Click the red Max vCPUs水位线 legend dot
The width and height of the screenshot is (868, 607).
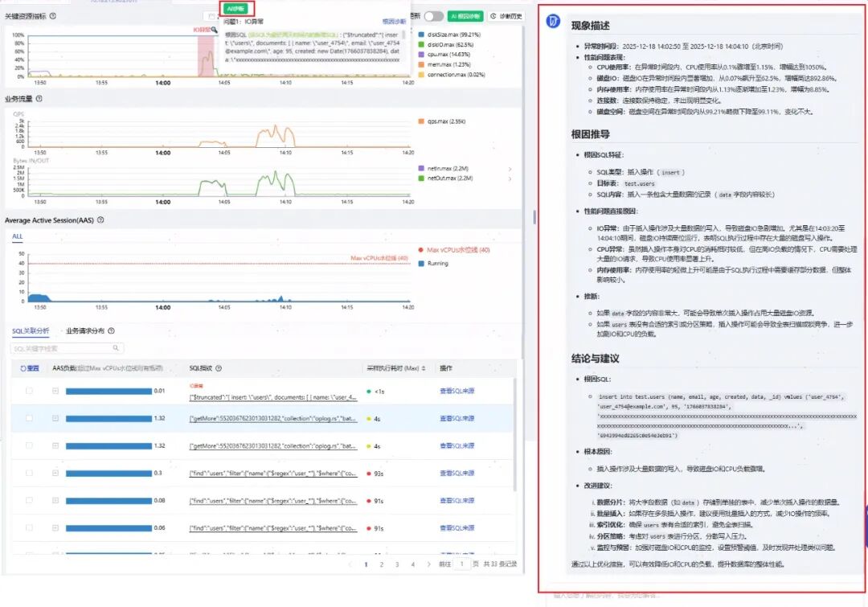421,250
